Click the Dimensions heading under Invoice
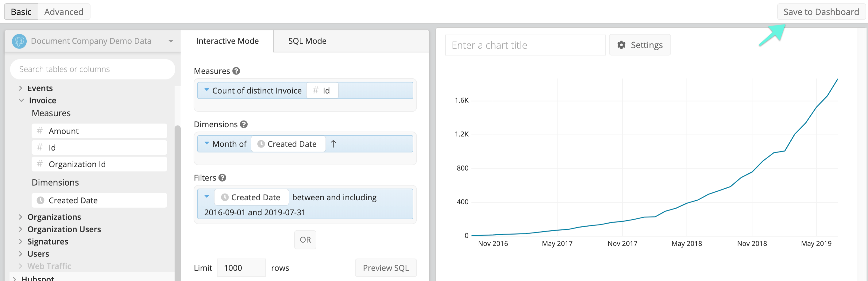 [55, 182]
